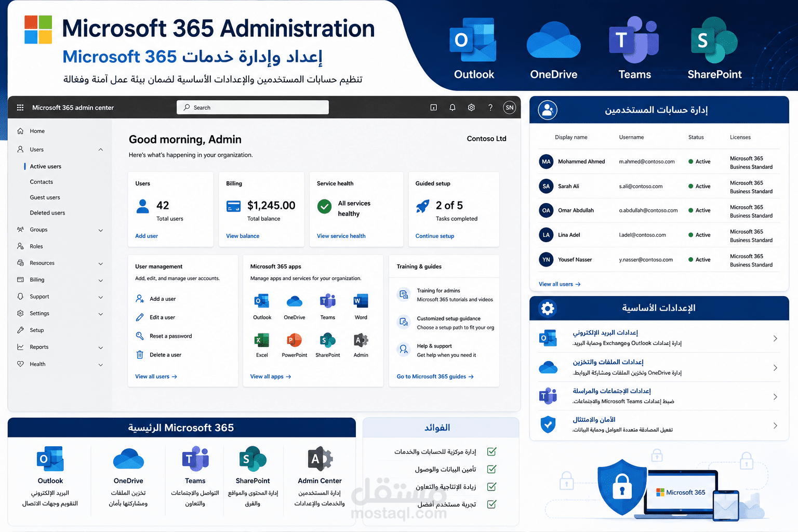This screenshot has height=532, width=798.
Task: Click the Admin Center icon in bottom strip
Action: pyautogui.click(x=320, y=459)
